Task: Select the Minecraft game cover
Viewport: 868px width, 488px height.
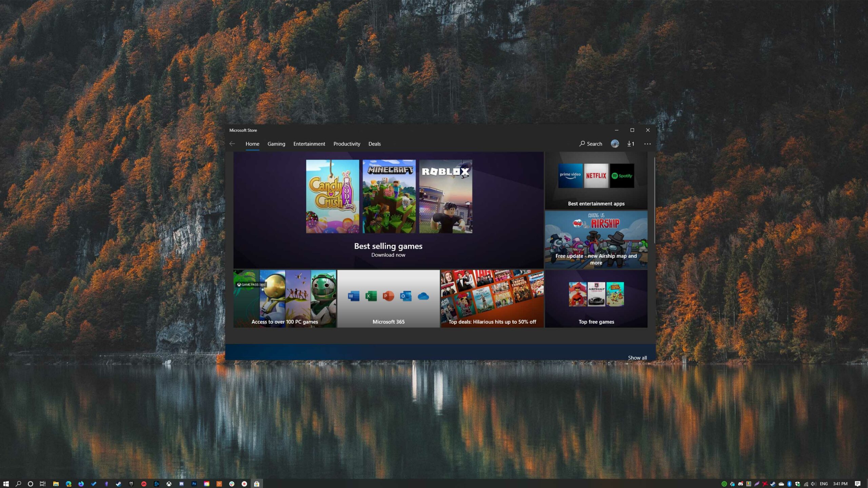Action: click(x=389, y=196)
